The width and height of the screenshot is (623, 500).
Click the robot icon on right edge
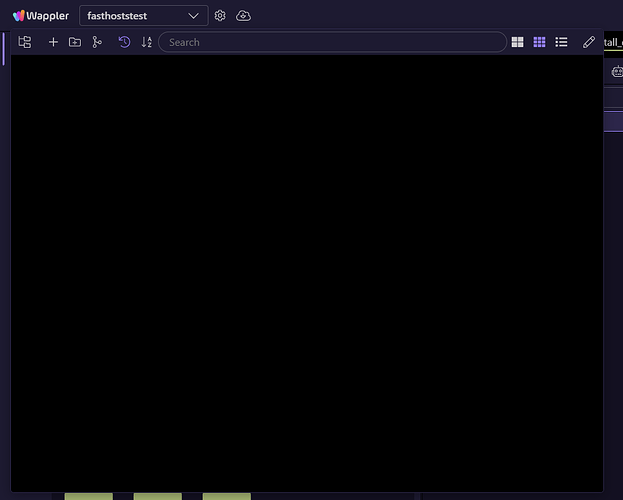[x=617, y=72]
